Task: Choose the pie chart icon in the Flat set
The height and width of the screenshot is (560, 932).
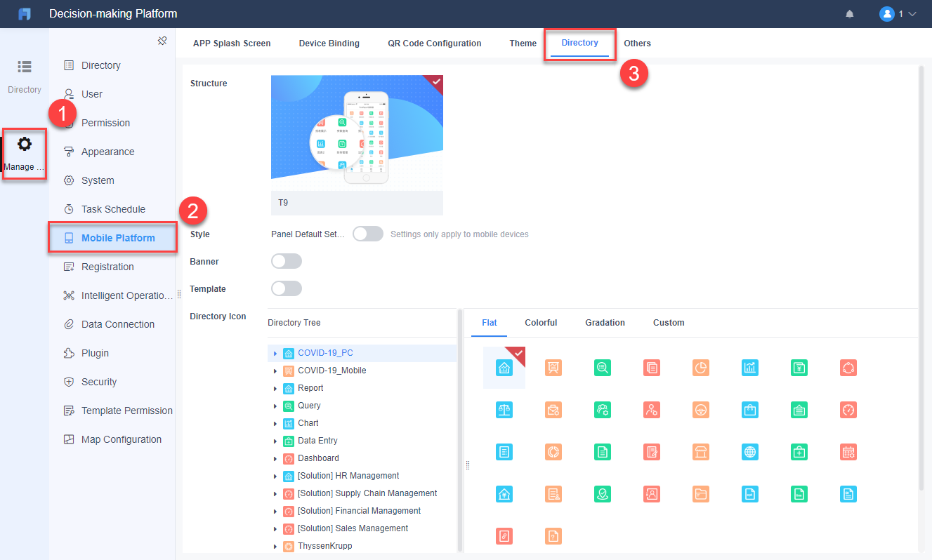Action: click(x=701, y=367)
